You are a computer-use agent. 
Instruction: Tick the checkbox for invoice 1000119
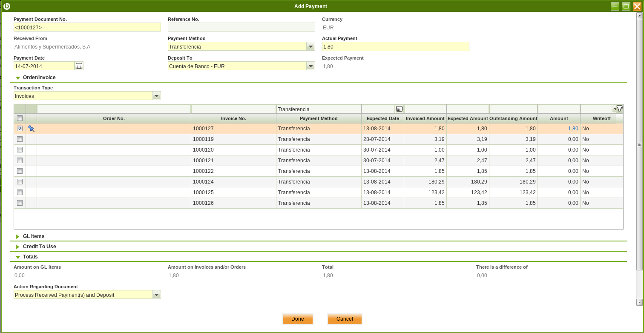click(20, 139)
